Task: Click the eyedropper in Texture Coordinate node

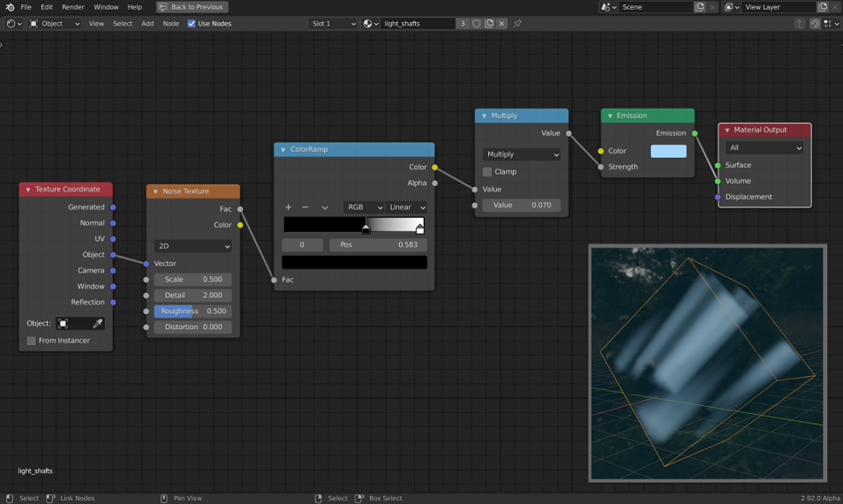Action: (98, 323)
